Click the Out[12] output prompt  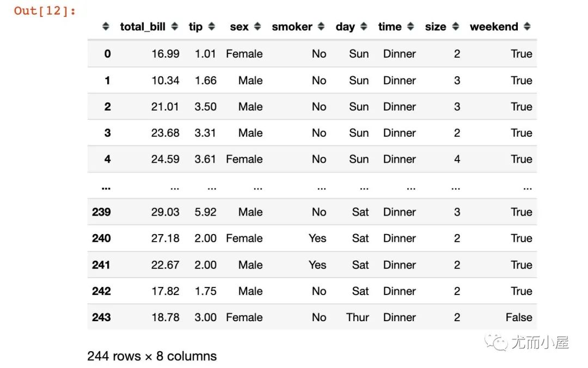[45, 10]
